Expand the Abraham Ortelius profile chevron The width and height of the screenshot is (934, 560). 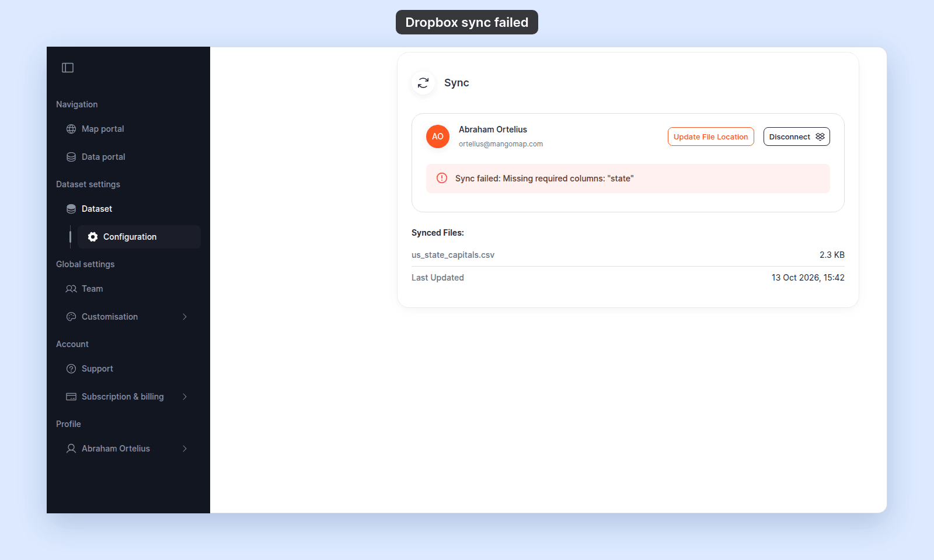(x=184, y=449)
